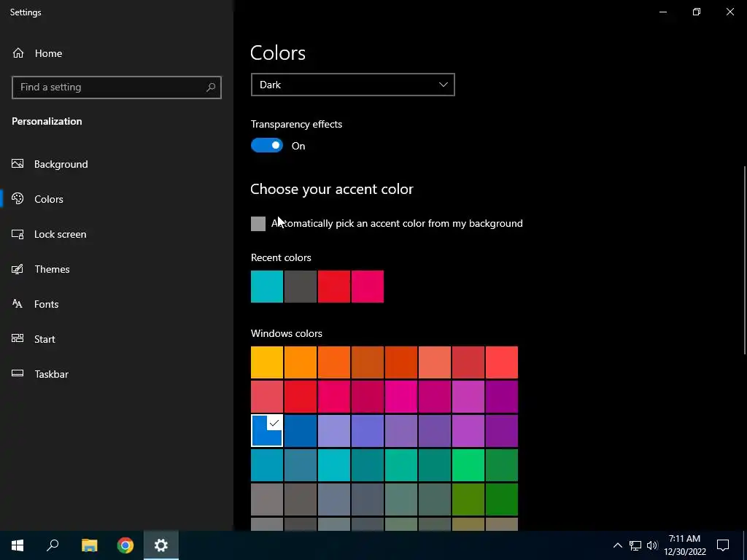Image resolution: width=747 pixels, height=560 pixels.
Task: Turn off Transparency effects toggle
Action: pyautogui.click(x=267, y=145)
